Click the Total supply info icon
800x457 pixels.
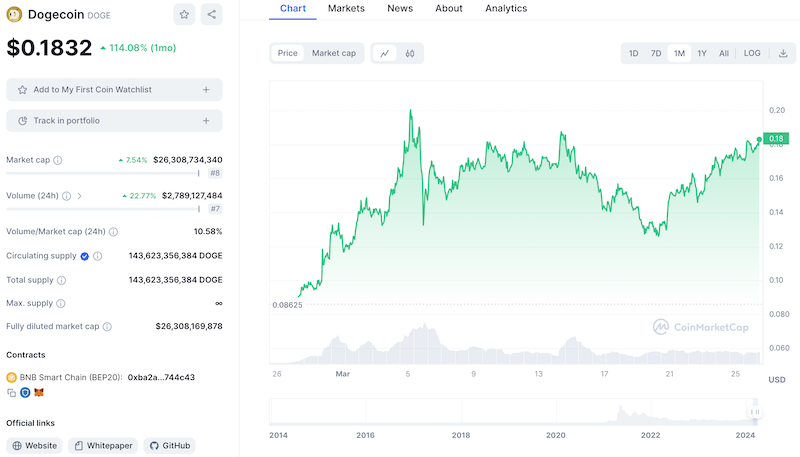coord(61,280)
